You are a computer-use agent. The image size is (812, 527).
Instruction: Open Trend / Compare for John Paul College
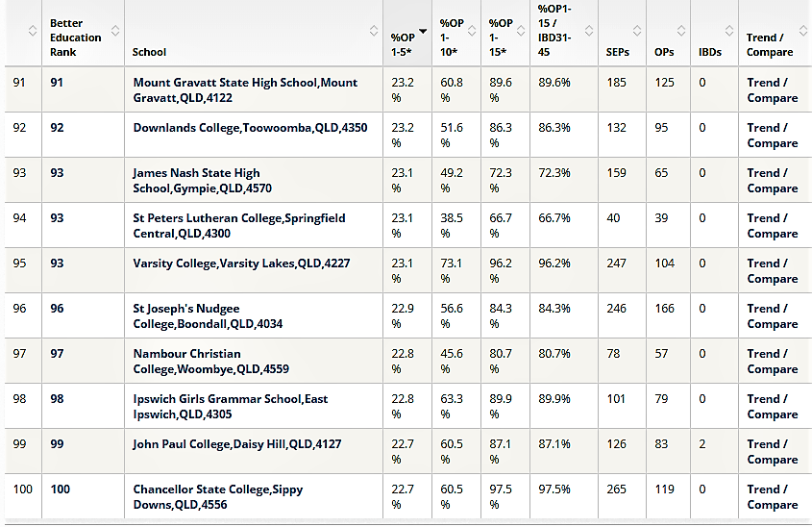773,452
